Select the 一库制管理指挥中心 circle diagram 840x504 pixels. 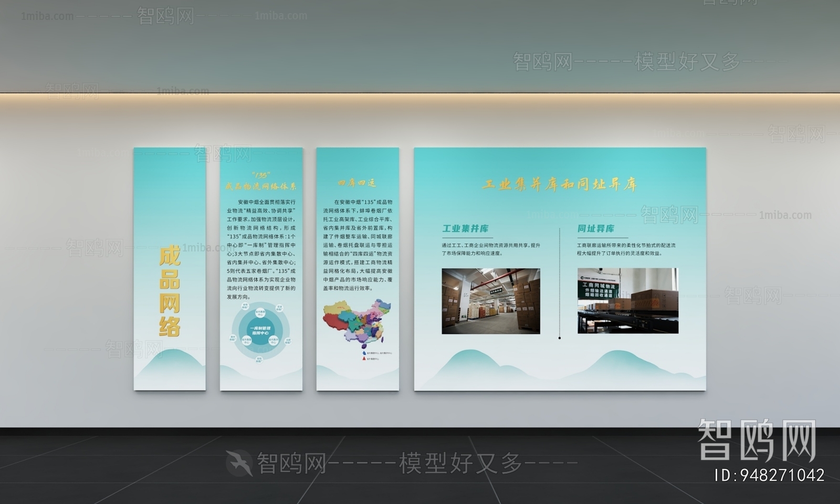260,330
